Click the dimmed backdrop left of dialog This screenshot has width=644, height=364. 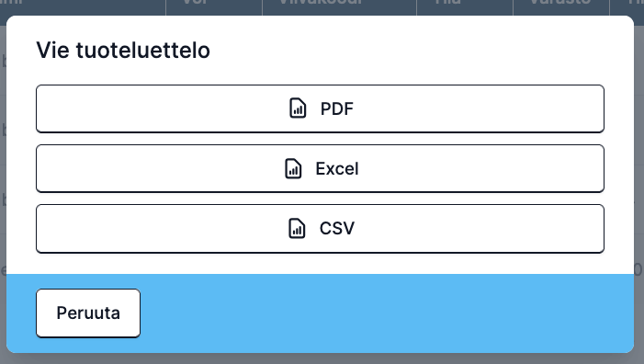coord(3,185)
